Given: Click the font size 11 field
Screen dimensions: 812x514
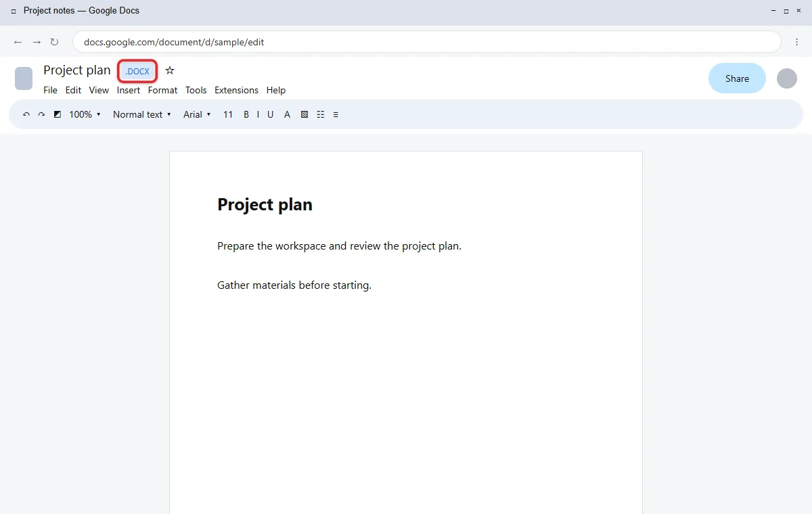Looking at the screenshot, I should 228,114.
